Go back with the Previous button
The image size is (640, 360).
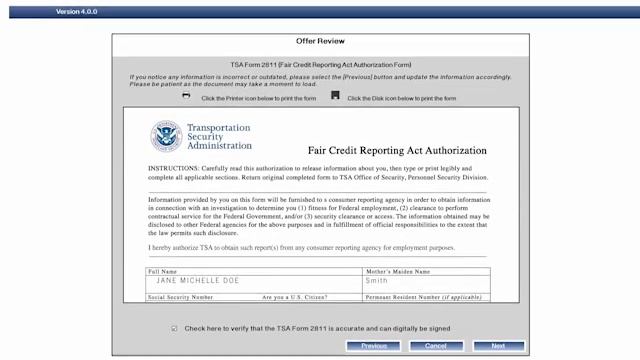[x=373, y=346]
